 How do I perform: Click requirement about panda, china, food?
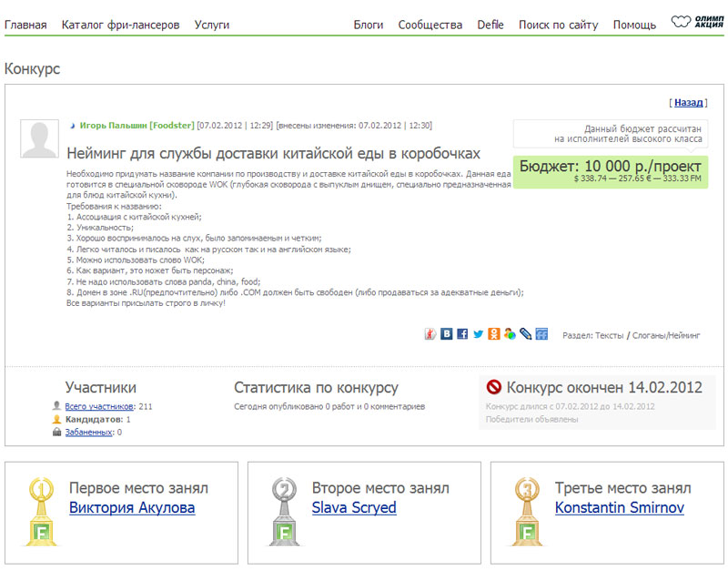[x=164, y=281]
